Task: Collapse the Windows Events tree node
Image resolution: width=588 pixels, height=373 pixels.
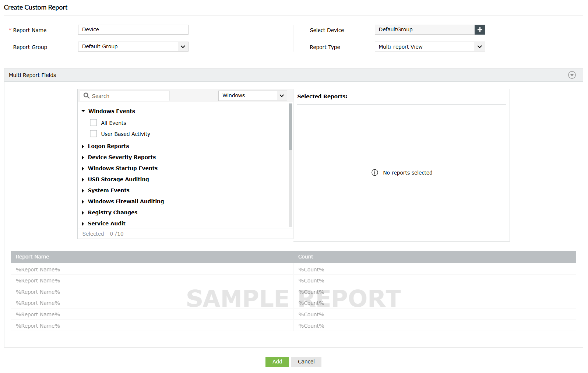Action: [83, 111]
